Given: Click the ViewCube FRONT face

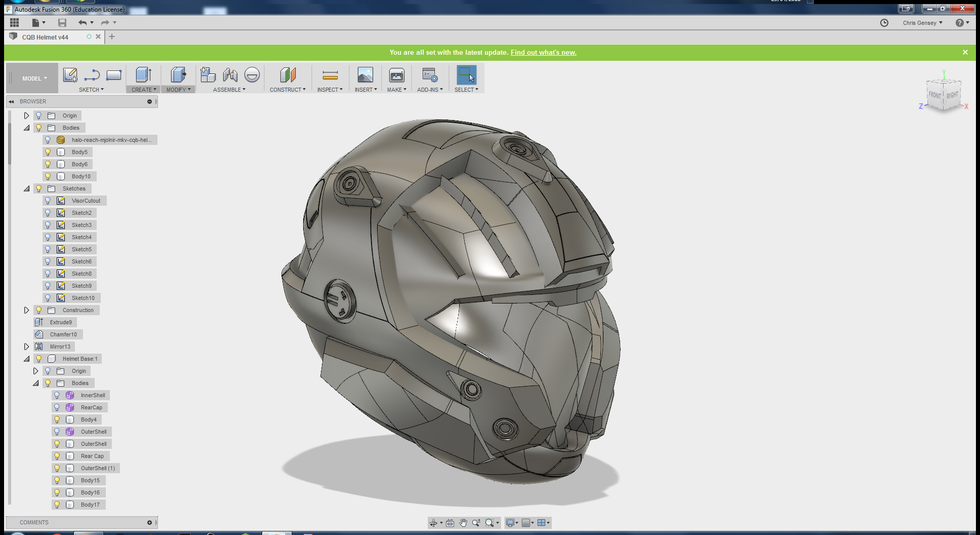Looking at the screenshot, I should 934,95.
